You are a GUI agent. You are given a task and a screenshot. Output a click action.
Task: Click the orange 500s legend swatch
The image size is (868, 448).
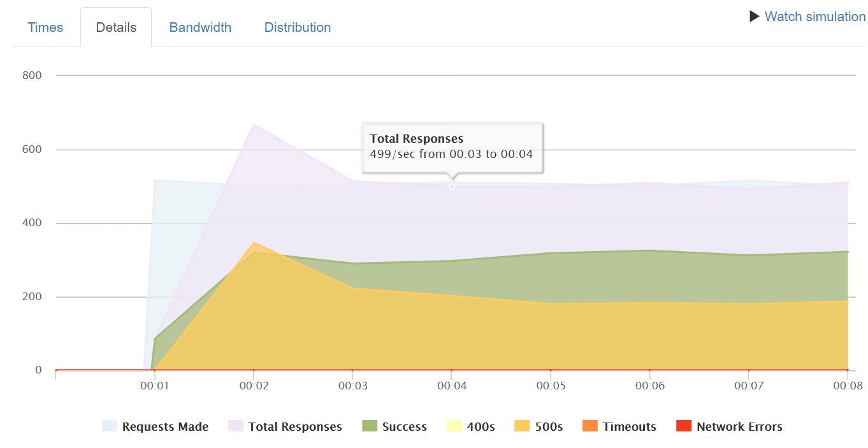pyautogui.click(x=523, y=426)
